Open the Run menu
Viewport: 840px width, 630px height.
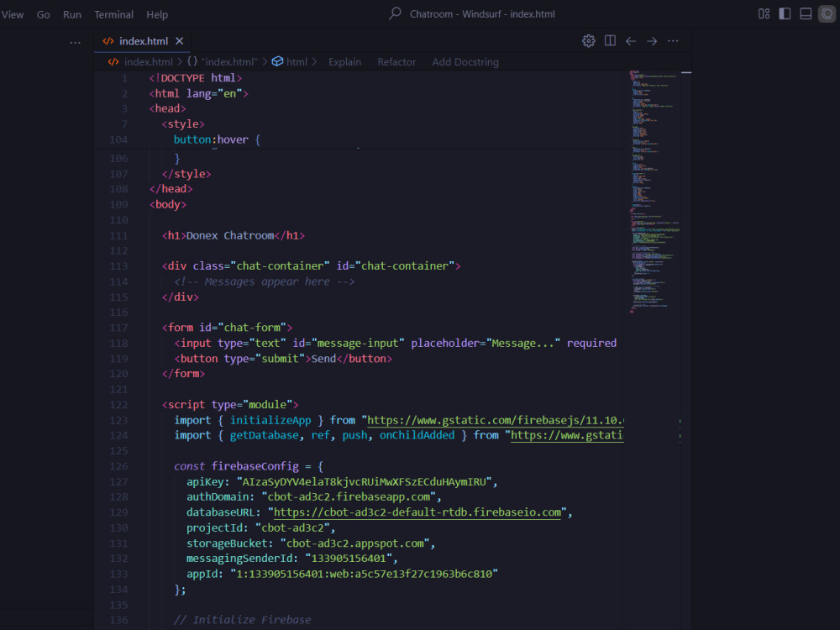[x=71, y=14]
